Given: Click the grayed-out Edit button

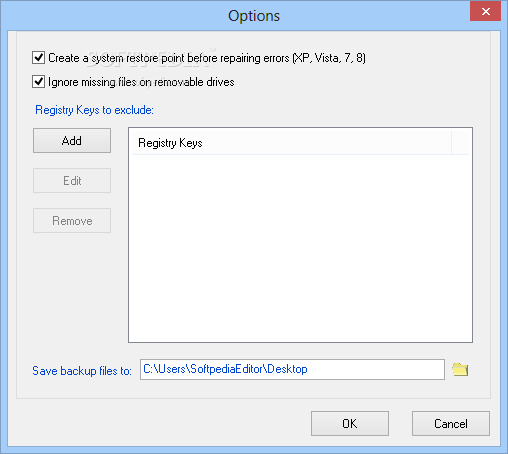Looking at the screenshot, I should [72, 181].
